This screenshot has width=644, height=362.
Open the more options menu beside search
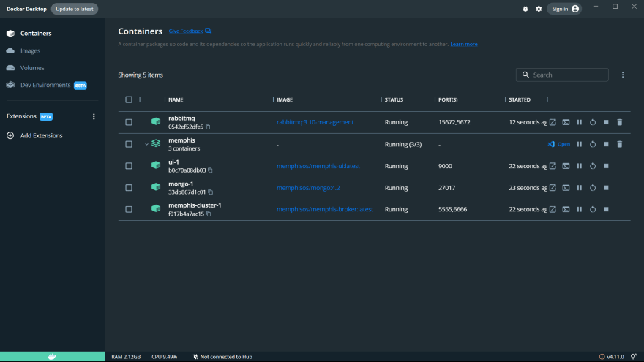(x=623, y=75)
